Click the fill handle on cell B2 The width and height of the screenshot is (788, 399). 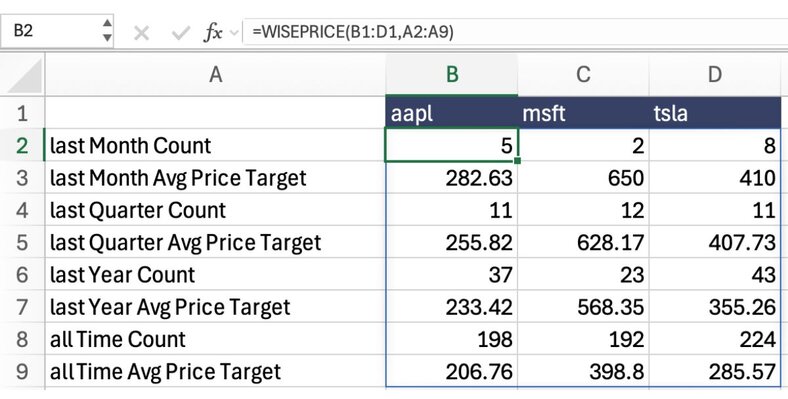[517, 161]
